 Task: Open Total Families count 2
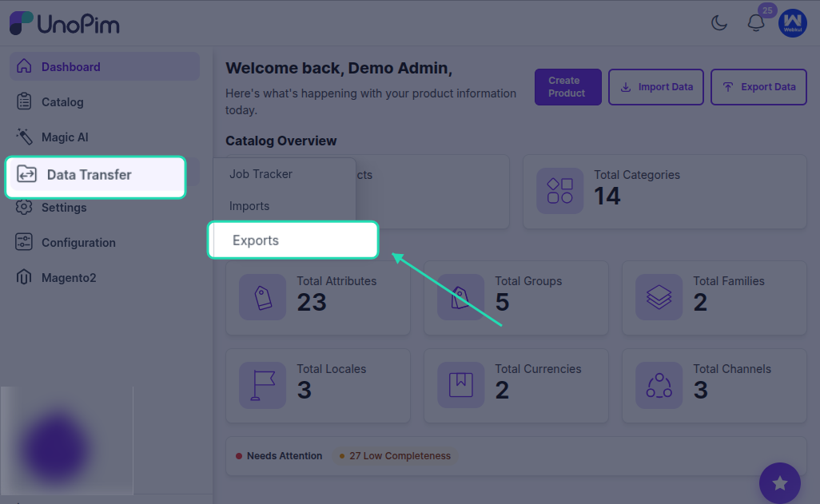coord(700,302)
